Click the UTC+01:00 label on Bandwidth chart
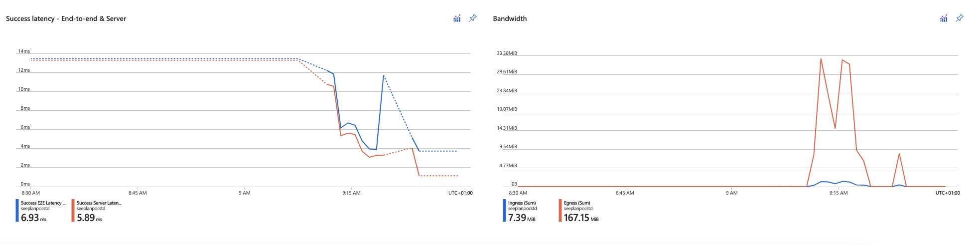 [x=947, y=193]
